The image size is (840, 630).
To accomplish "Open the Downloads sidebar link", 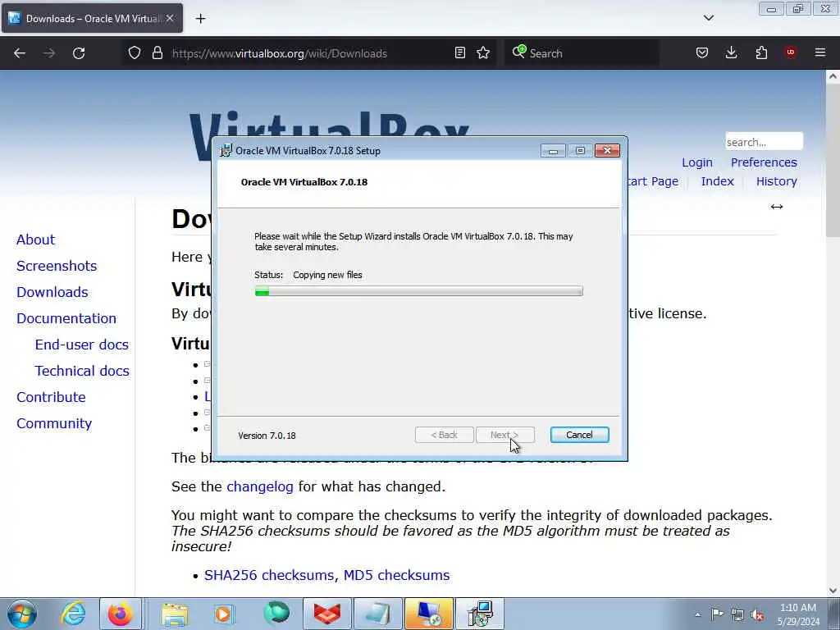I will [x=52, y=292].
